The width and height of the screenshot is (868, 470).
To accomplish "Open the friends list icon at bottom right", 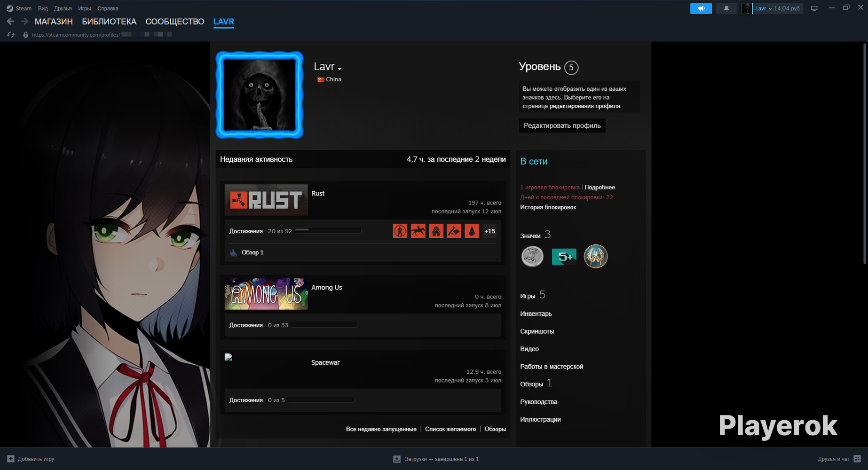I will pos(857,459).
